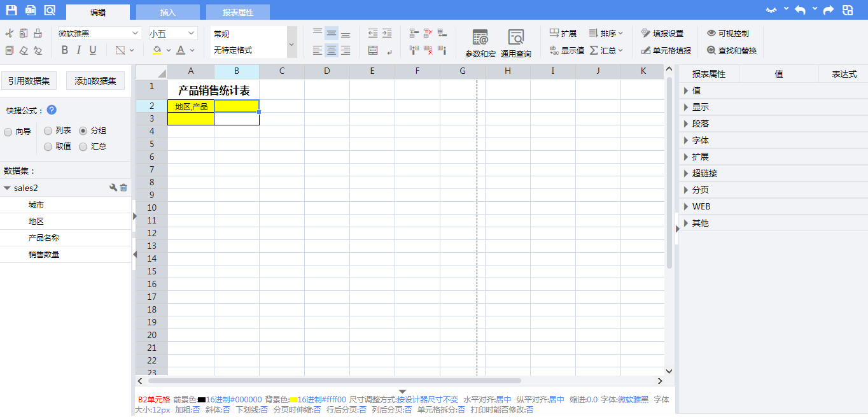Select the 列表 radio option
868x417 pixels.
(48, 131)
